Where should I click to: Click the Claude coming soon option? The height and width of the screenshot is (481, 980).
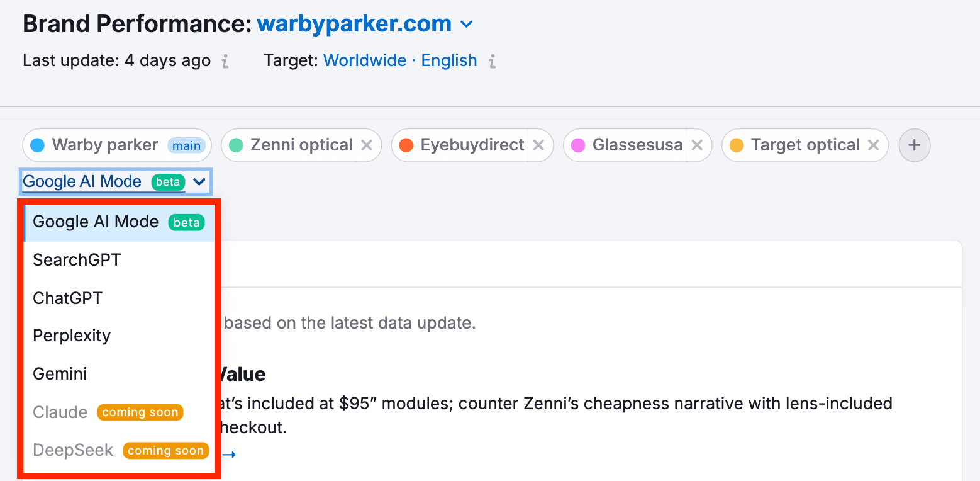[x=60, y=412]
